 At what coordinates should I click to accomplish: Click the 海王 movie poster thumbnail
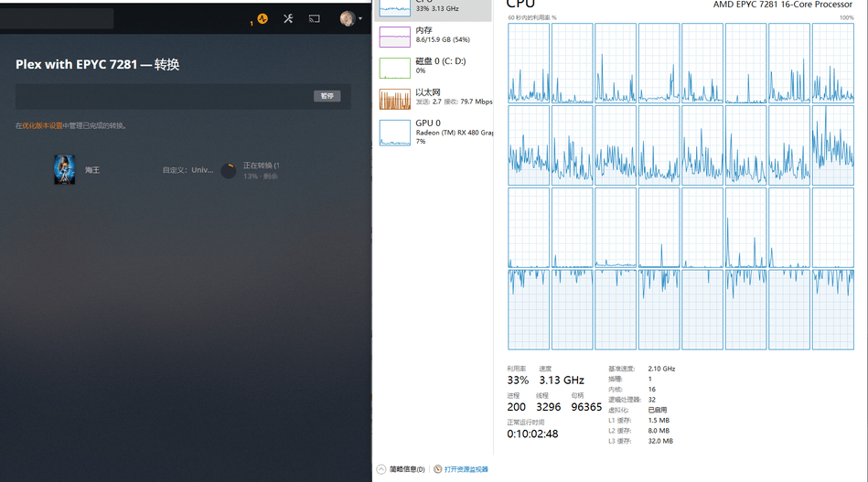[x=64, y=169]
